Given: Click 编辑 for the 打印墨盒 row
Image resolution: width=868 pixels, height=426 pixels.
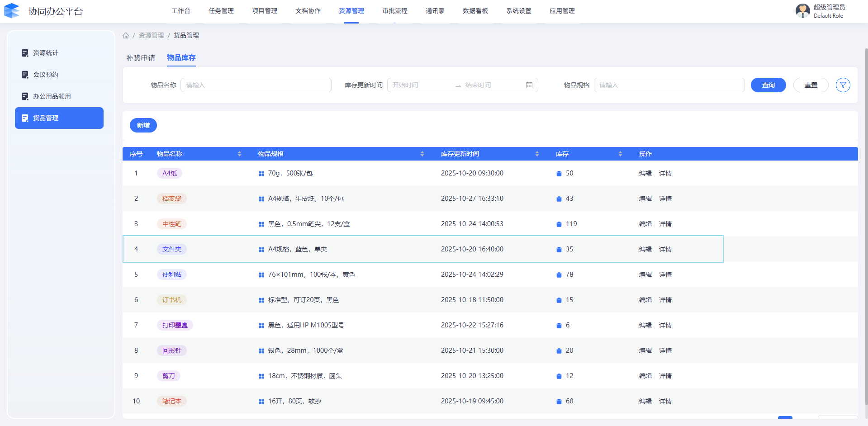Looking at the screenshot, I should coord(645,325).
